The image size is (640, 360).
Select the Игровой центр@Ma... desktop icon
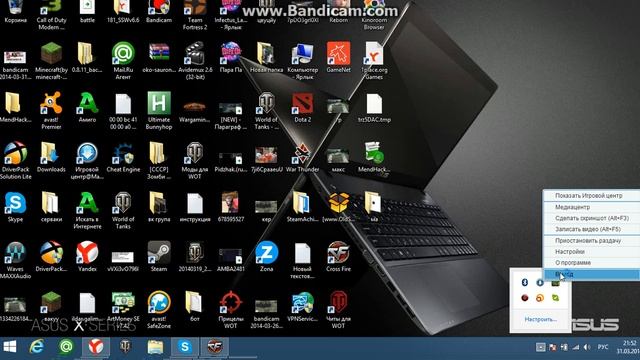(87, 161)
